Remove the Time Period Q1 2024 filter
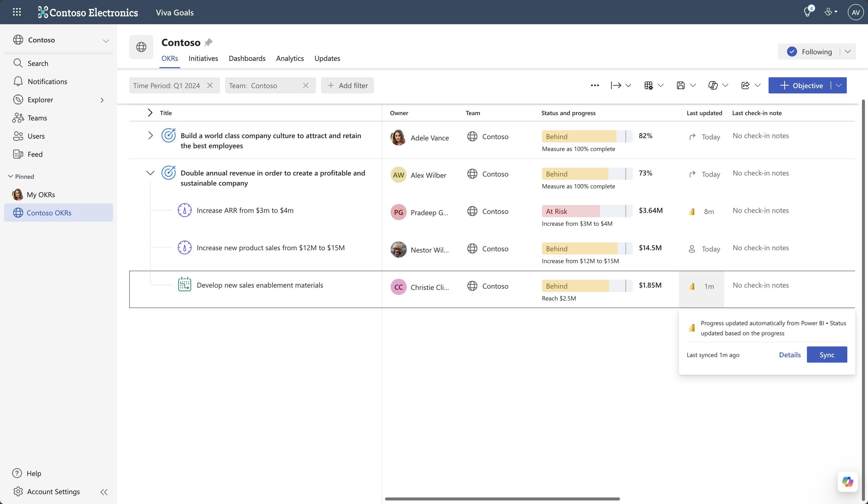 click(210, 86)
